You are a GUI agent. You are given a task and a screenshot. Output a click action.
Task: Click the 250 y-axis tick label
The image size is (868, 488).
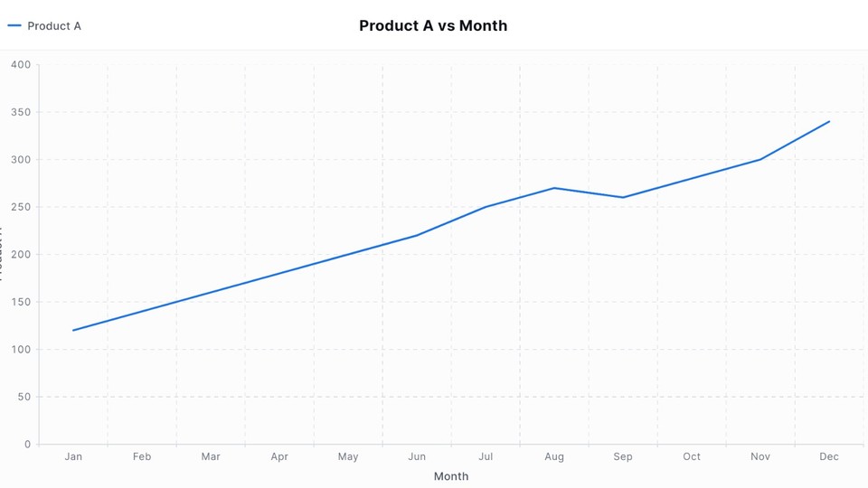click(22, 207)
